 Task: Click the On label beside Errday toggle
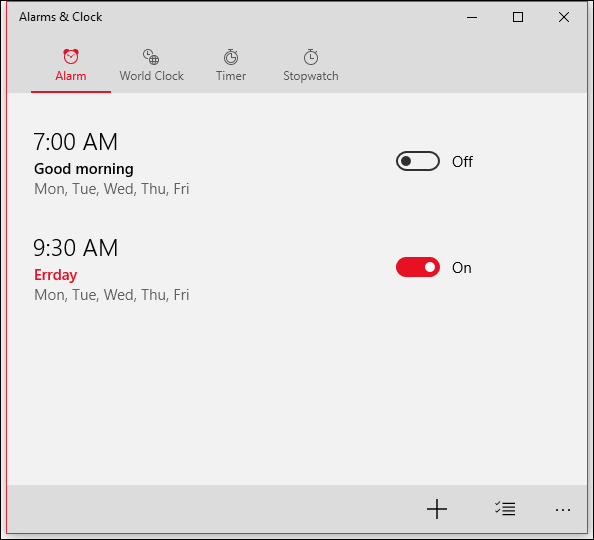[x=461, y=268]
